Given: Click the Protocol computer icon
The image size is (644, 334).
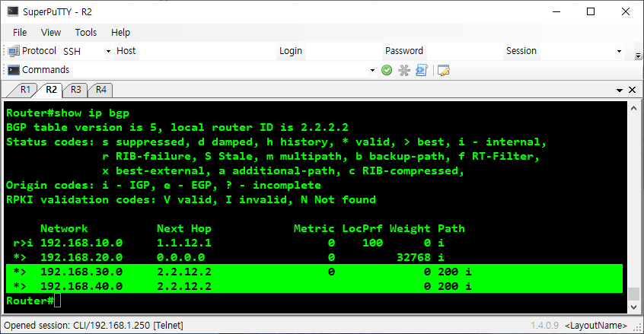Looking at the screenshot, I should 14,51.
